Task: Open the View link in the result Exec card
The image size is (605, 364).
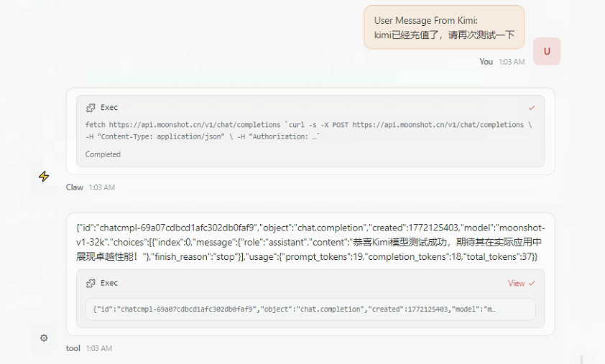Action: [x=516, y=284]
